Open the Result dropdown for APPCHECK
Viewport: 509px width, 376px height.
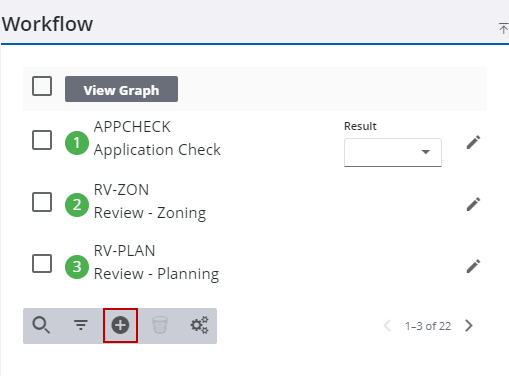click(393, 152)
